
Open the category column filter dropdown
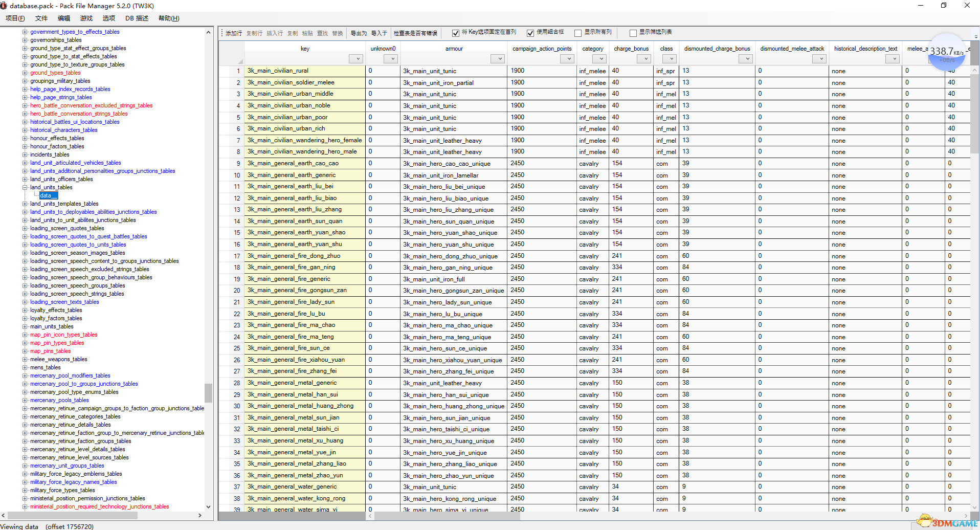click(x=600, y=59)
